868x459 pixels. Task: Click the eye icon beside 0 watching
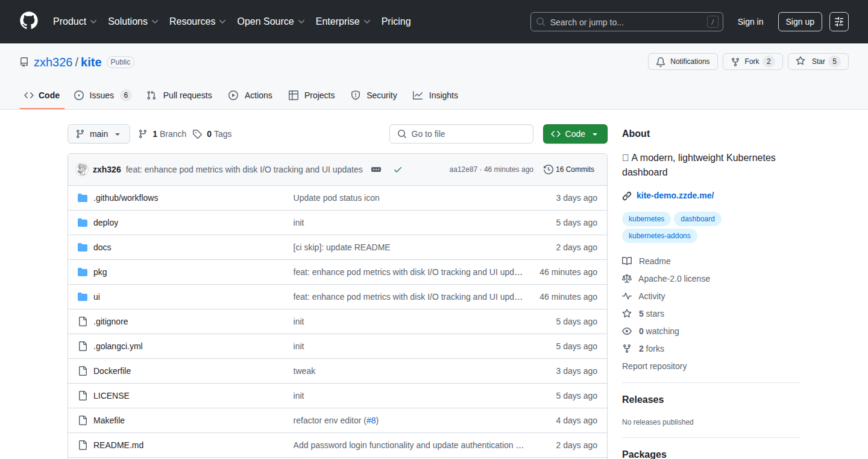click(x=627, y=331)
